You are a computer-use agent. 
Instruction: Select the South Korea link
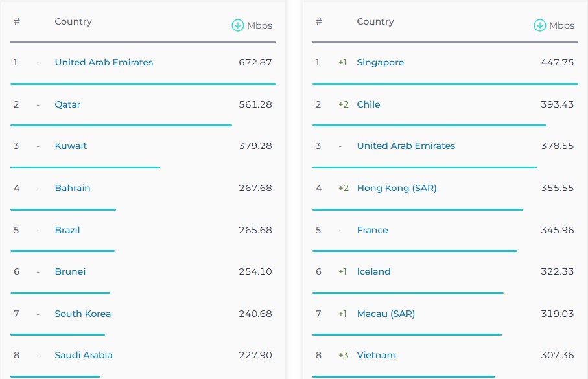click(83, 314)
